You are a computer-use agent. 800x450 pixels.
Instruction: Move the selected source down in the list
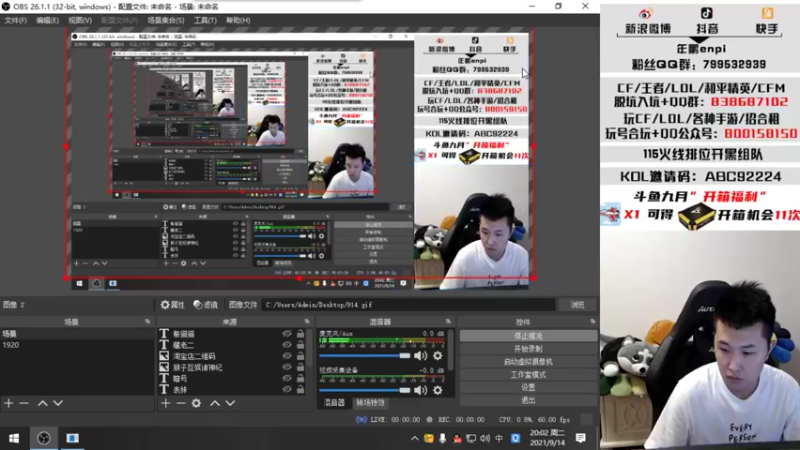(x=231, y=403)
